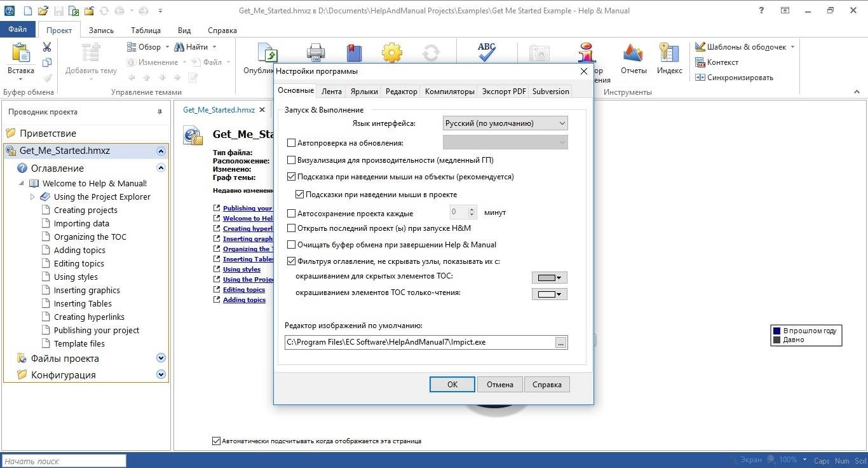868x468 pixels.
Task: Open the Index (Индекс) key icon
Action: [x=669, y=53]
